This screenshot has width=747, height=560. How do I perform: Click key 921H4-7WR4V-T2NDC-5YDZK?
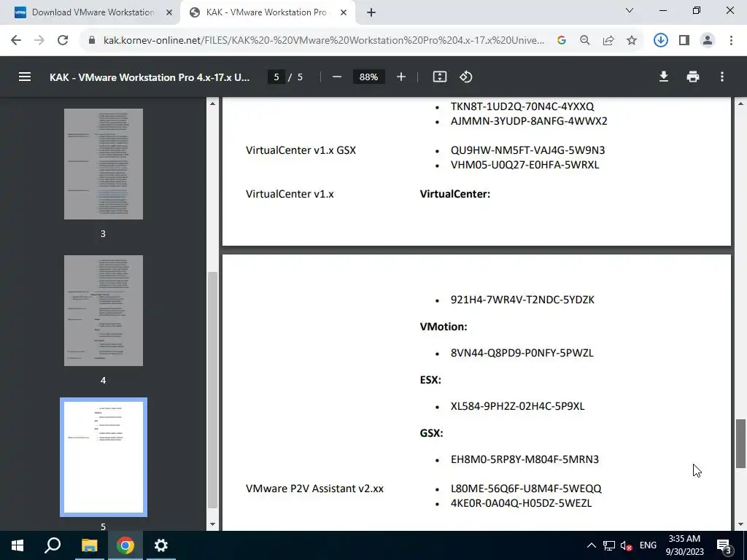[x=522, y=300]
